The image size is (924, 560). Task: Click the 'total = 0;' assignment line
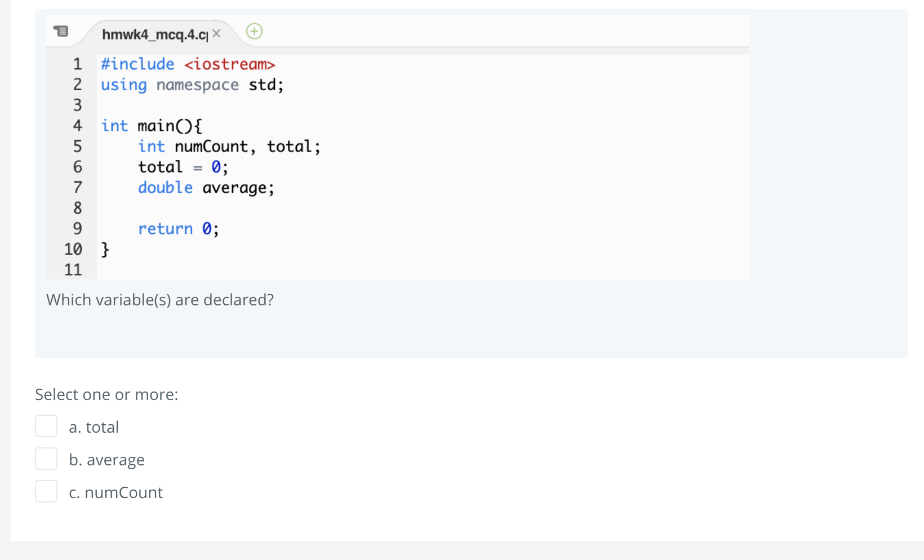click(182, 166)
